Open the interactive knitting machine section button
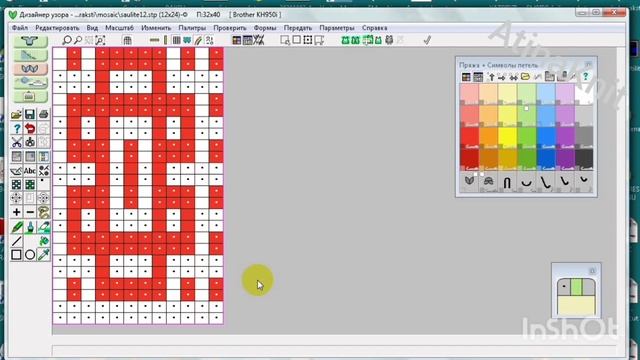The image size is (640, 360). (x=30, y=97)
